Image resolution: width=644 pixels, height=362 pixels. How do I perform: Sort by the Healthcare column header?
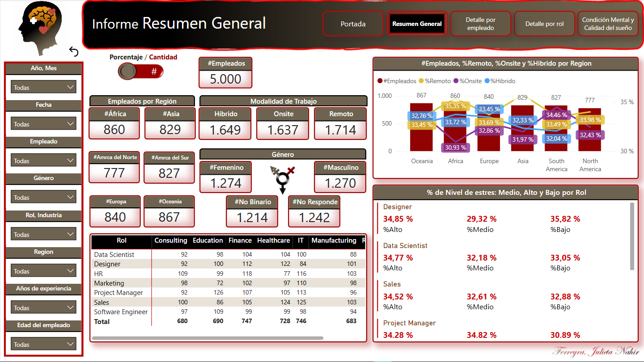(274, 240)
